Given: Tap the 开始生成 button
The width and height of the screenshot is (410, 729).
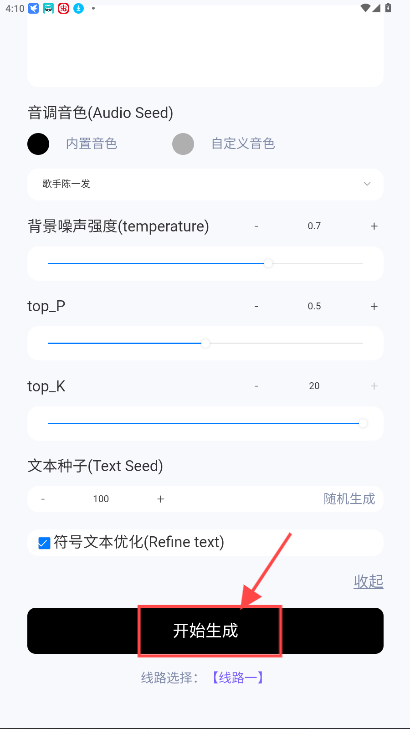Looking at the screenshot, I should (205, 631).
